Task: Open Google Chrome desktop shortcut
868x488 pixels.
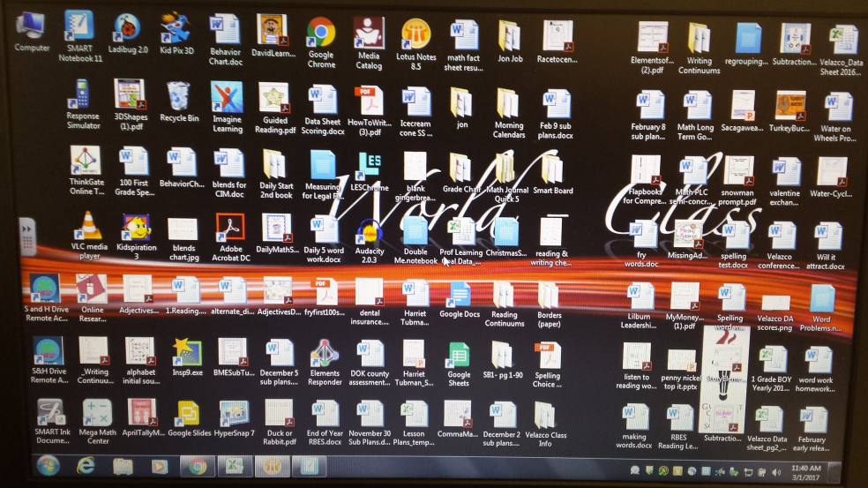Action: coord(320,34)
